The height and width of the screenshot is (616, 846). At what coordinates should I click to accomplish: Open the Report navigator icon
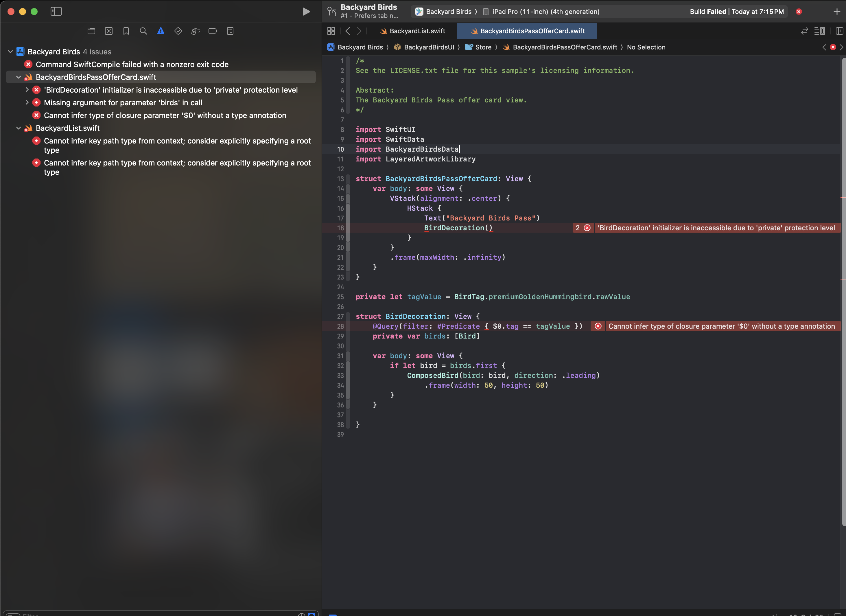[x=230, y=31]
